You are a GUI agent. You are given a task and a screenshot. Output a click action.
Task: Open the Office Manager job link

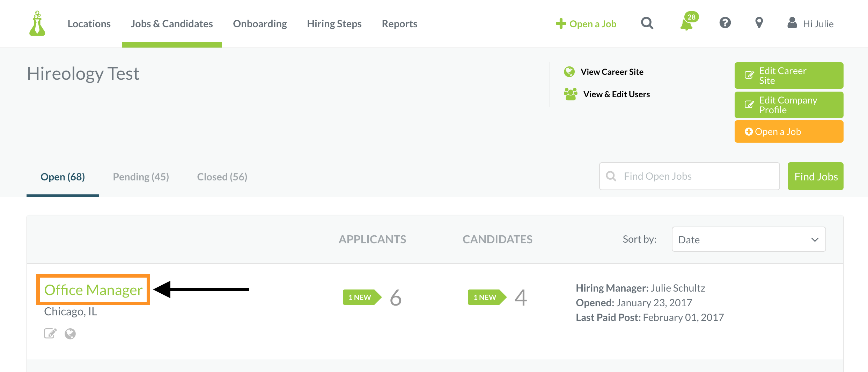click(93, 290)
